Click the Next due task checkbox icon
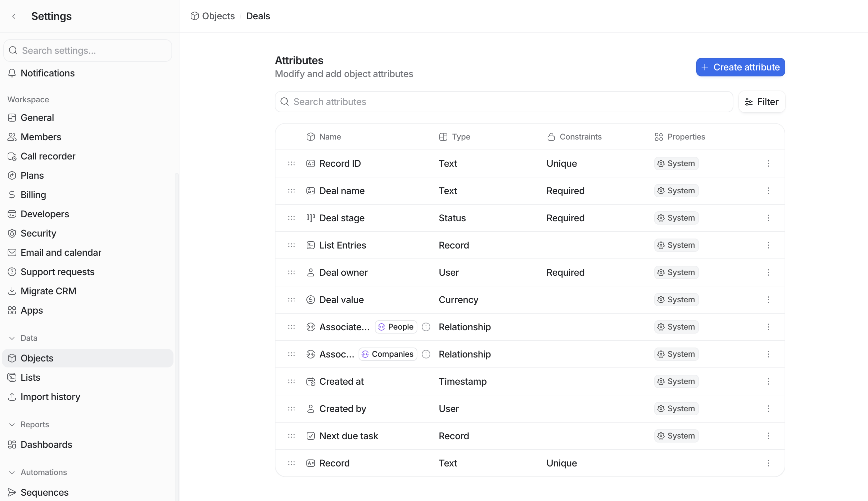 coord(310,436)
